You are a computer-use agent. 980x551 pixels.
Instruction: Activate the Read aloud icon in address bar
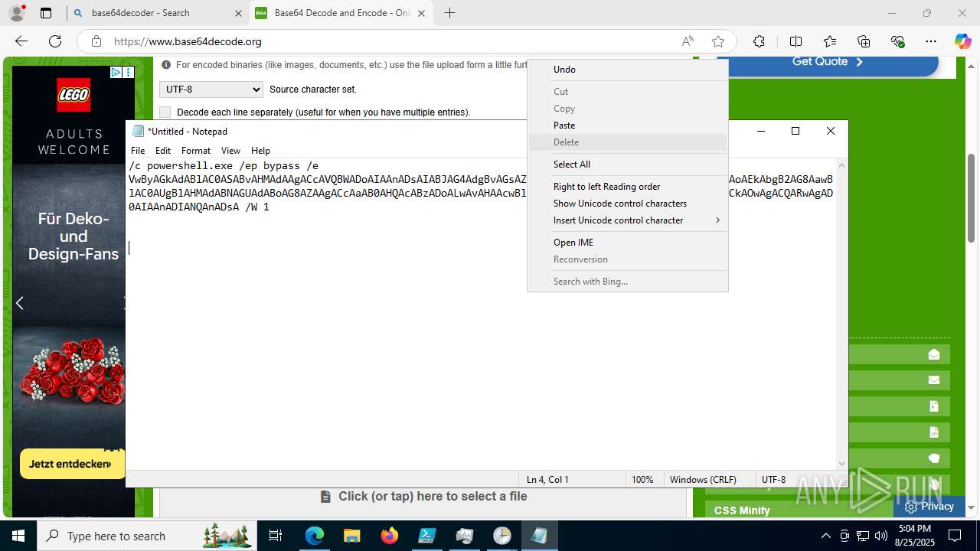point(688,41)
